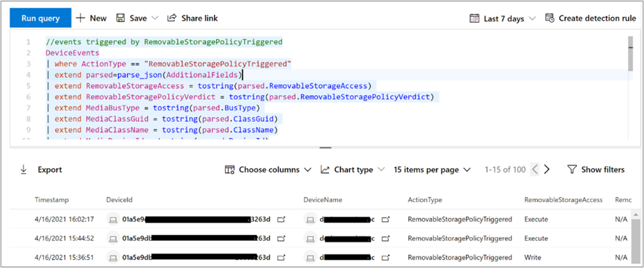Screen dimensions: 644x268
Task: Click the RemovableStorageAccess column header
Action: (563, 200)
